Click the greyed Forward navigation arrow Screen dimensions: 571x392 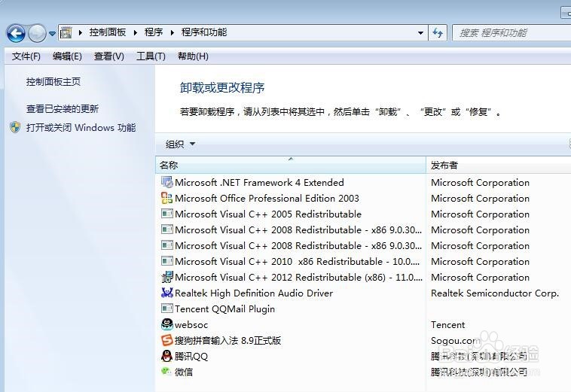click(x=37, y=33)
